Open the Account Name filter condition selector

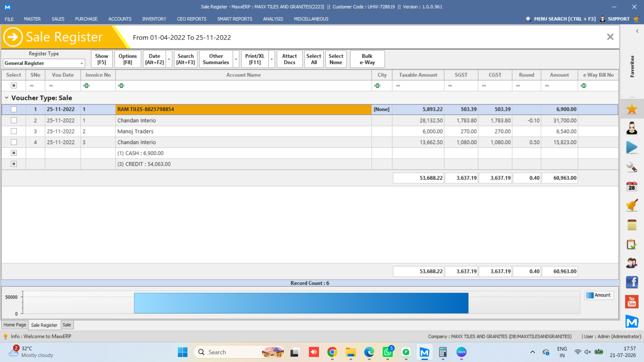coord(121,86)
